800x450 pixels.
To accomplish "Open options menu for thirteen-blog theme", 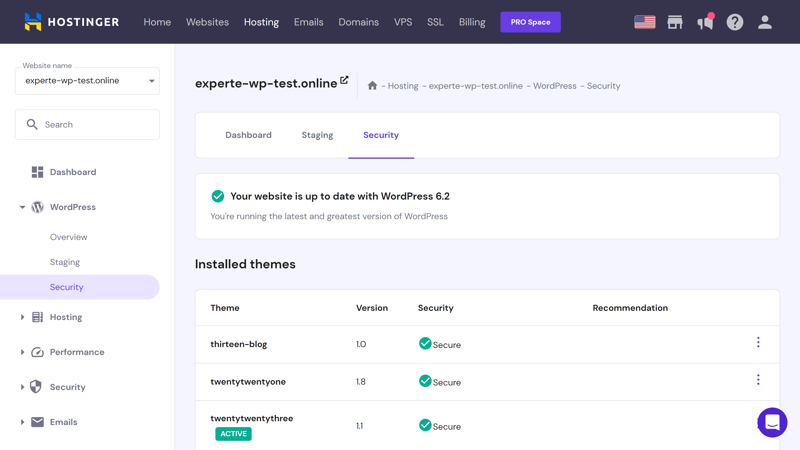I will 758,342.
